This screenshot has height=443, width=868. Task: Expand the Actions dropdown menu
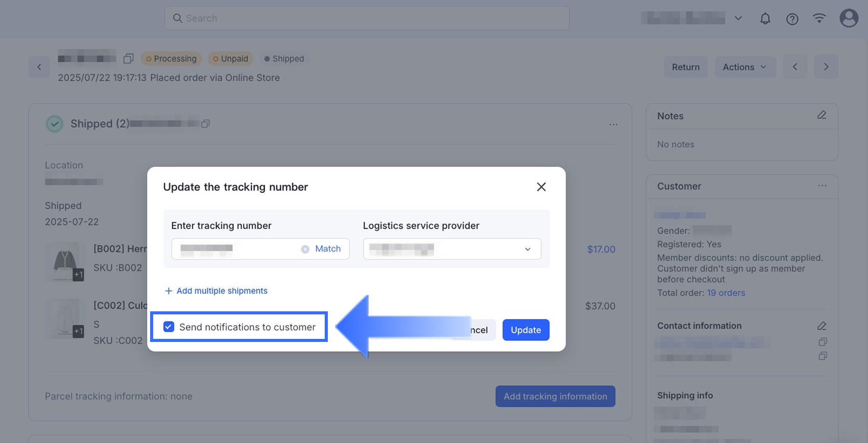coord(744,67)
